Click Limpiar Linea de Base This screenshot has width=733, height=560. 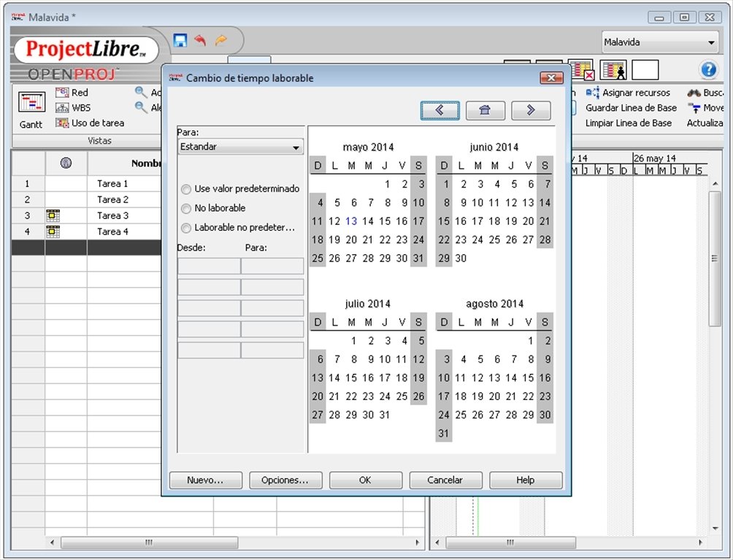pyautogui.click(x=629, y=123)
